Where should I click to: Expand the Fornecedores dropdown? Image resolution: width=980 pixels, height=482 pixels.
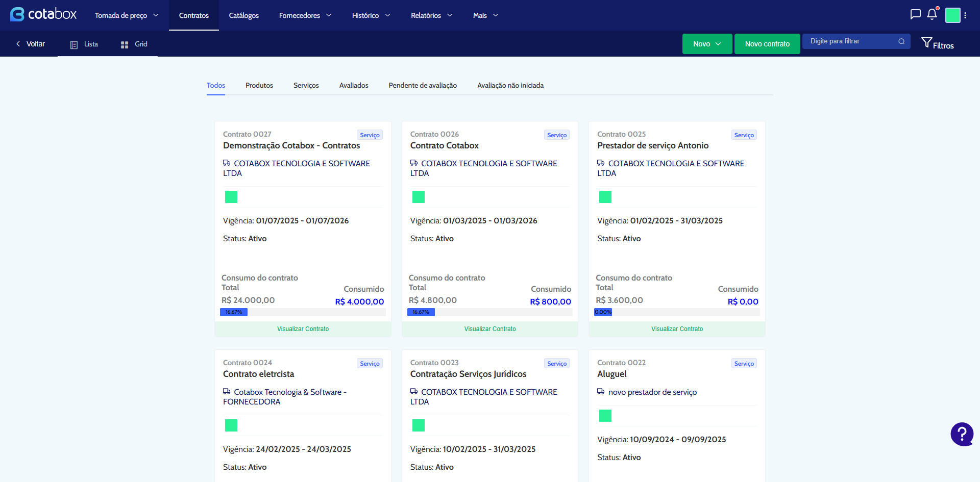pos(305,15)
